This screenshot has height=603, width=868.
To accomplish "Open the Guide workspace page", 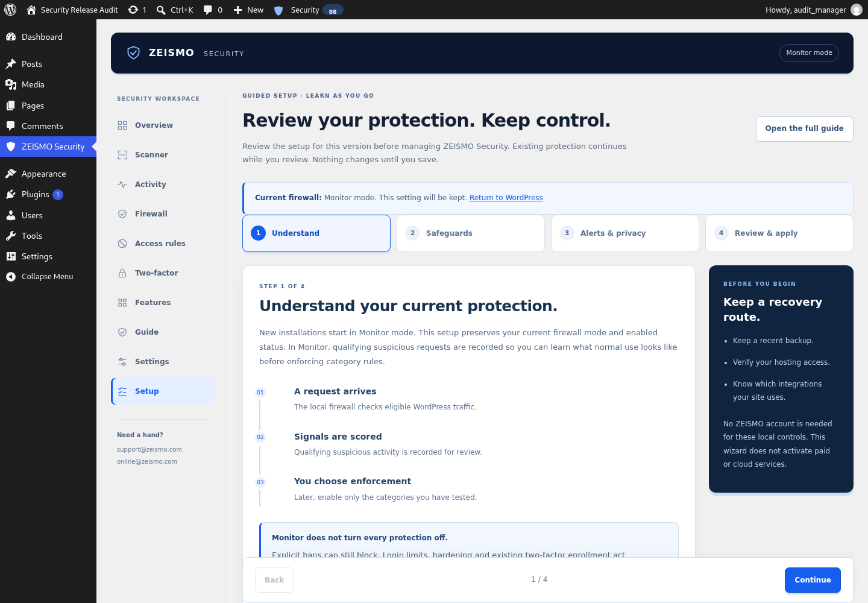I will point(163,332).
